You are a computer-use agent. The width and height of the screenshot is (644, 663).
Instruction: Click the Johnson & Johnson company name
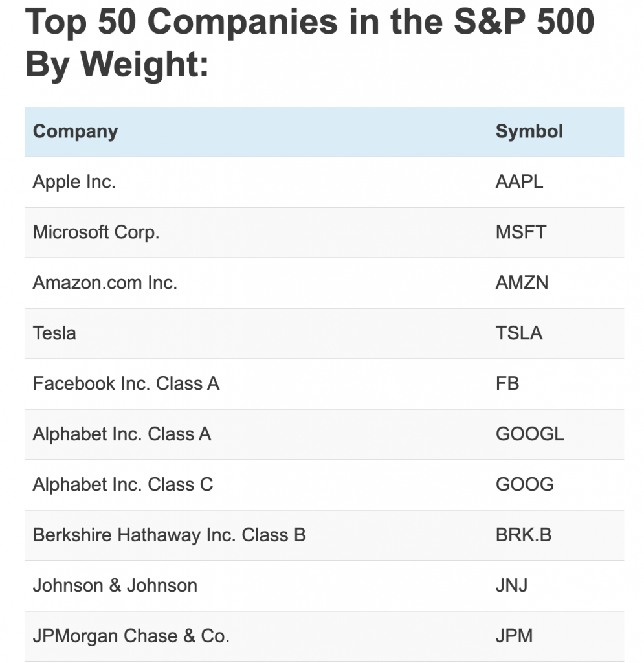(x=115, y=586)
